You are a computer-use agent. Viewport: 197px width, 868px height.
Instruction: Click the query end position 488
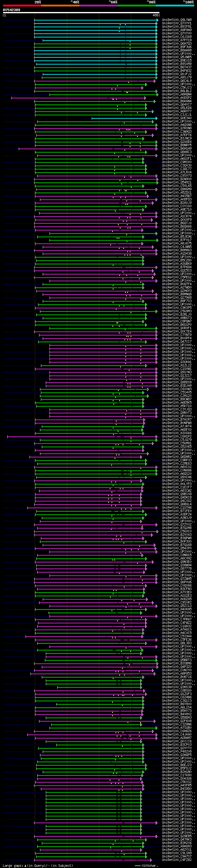155,15
